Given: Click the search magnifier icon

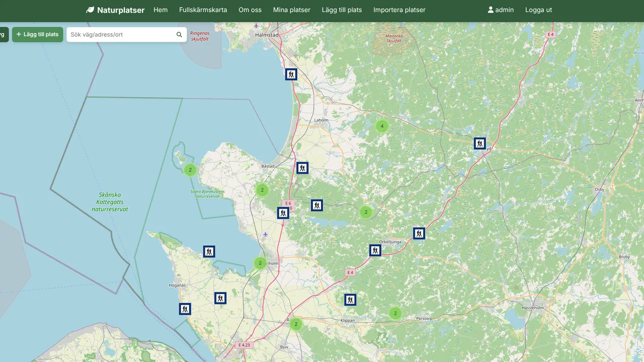Looking at the screenshot, I should pyautogui.click(x=179, y=35).
